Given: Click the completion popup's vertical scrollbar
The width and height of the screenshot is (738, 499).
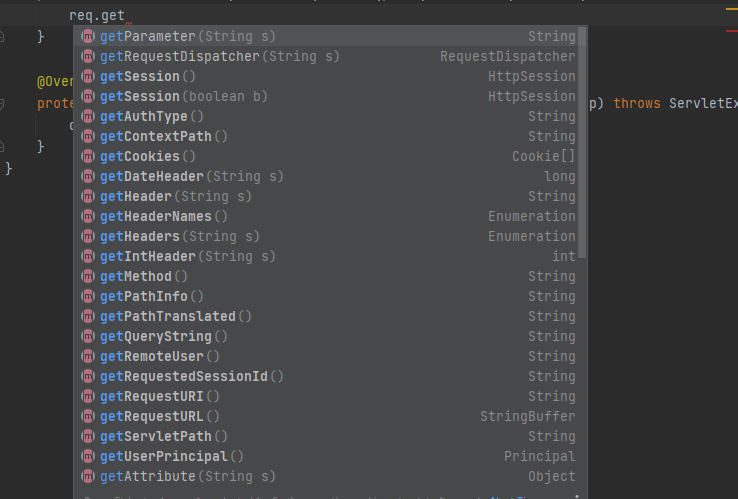Looking at the screenshot, I should pyautogui.click(x=582, y=140).
